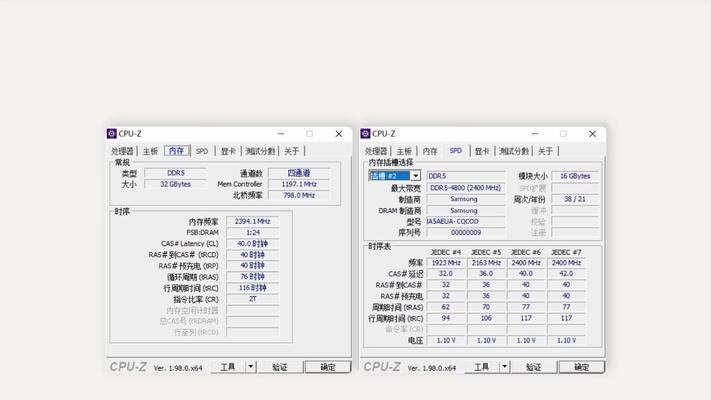
Task: Click 最大带宽 value DDR5-4800 (2400 MHz)
Action: 466,188
